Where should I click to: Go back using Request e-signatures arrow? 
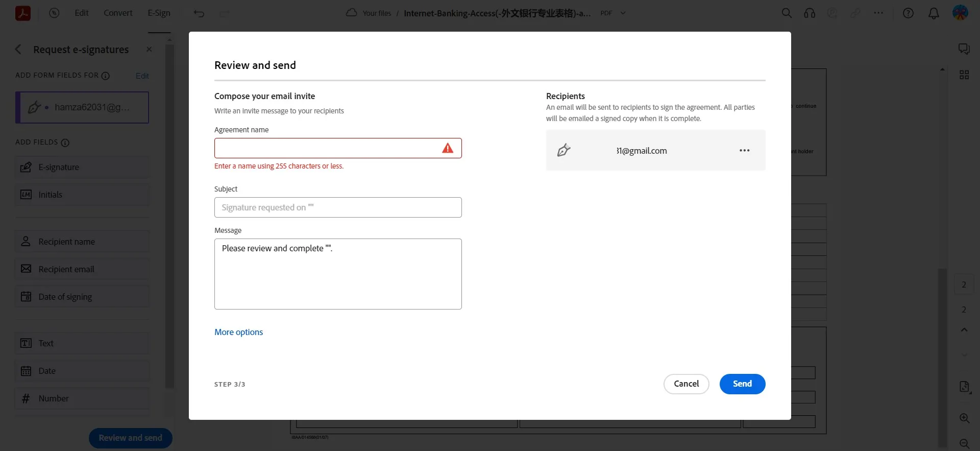click(x=18, y=50)
